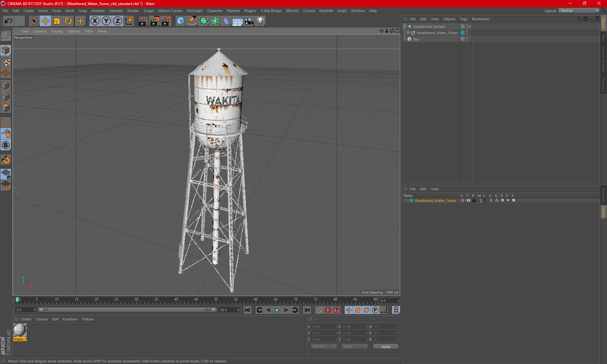Switch to Model mode in left toolbar
Viewport: 607px width, 364px height.
coord(6,51)
